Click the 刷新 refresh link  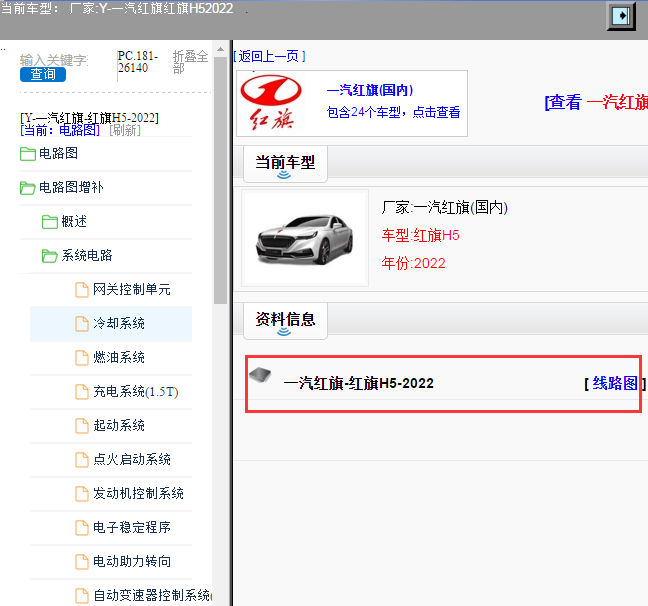(125, 130)
